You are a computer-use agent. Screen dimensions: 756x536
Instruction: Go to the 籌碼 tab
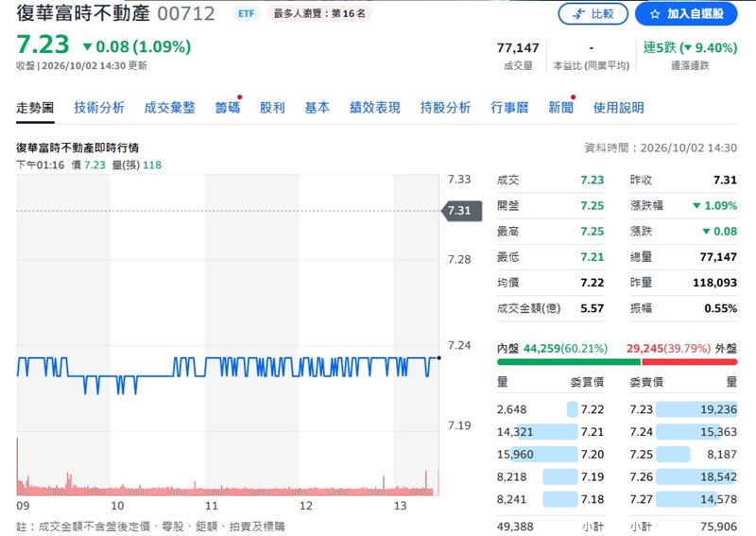coord(228,108)
